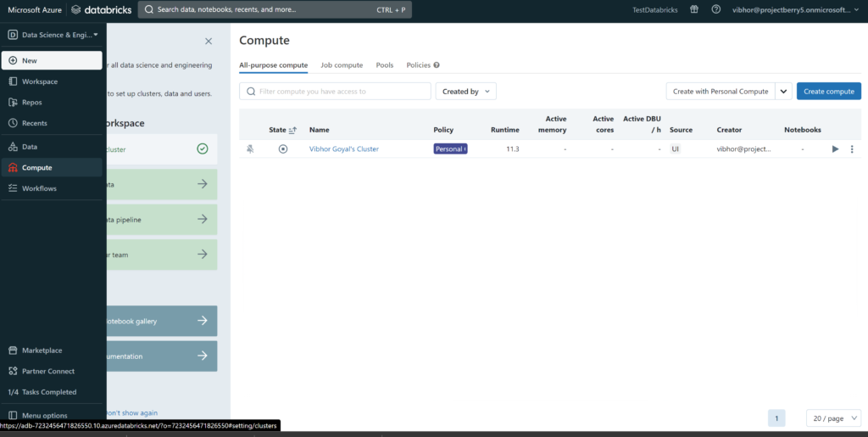
Task: Open the 20 / page dropdown
Action: (834, 418)
